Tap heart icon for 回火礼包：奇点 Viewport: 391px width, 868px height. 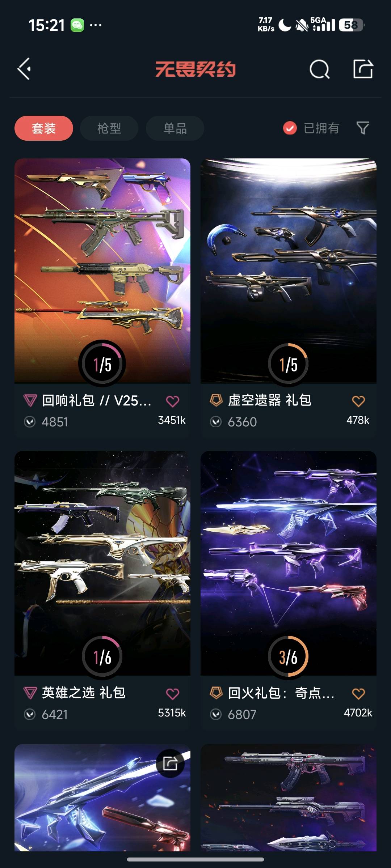tap(358, 694)
